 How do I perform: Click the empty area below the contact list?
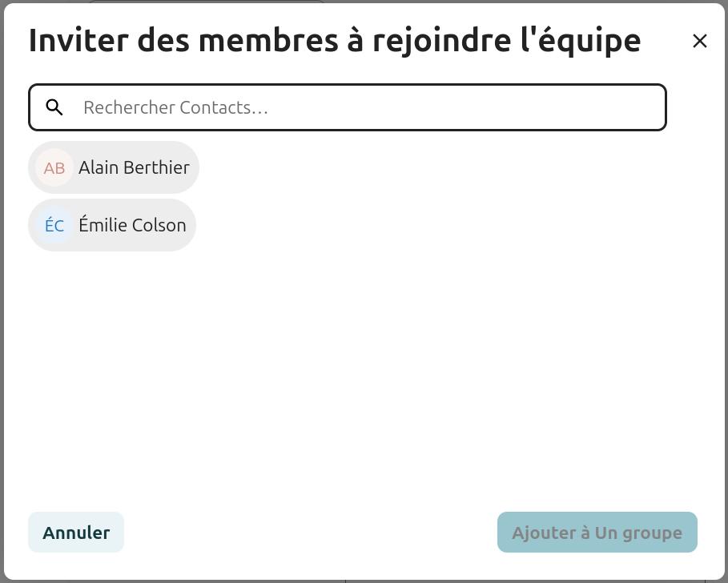tap(360, 360)
